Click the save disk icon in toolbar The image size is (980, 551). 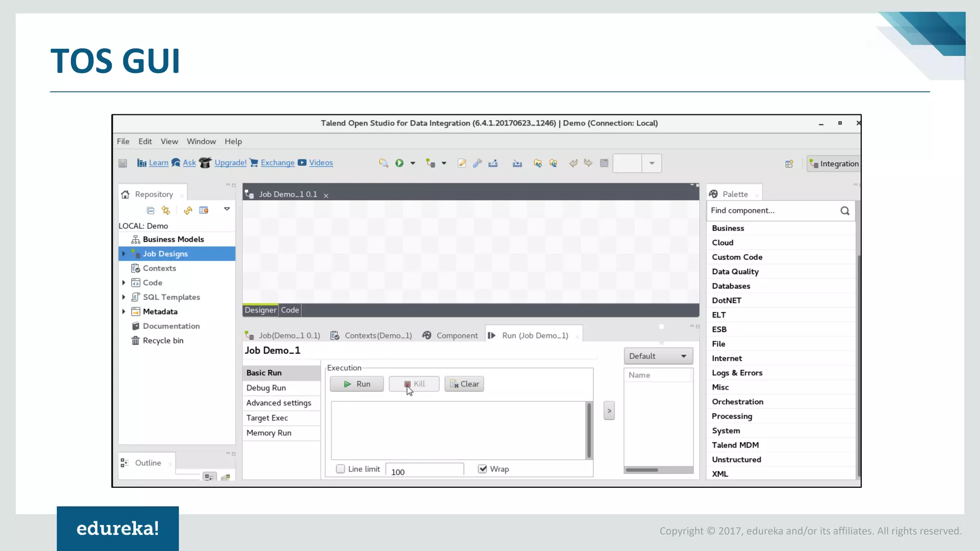123,163
